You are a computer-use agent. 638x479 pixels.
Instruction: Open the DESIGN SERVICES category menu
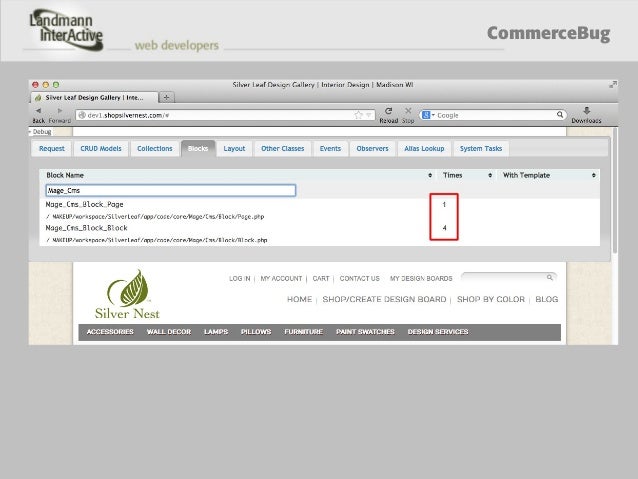[438, 332]
